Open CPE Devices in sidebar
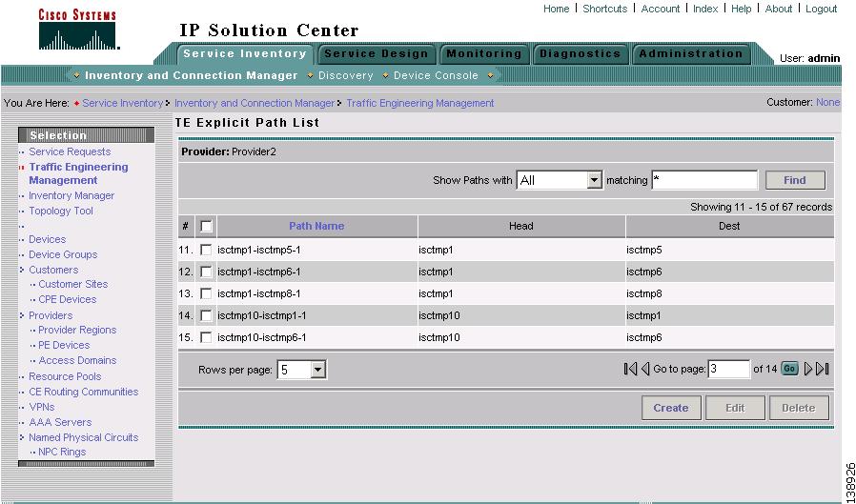856x504 pixels. (x=67, y=299)
